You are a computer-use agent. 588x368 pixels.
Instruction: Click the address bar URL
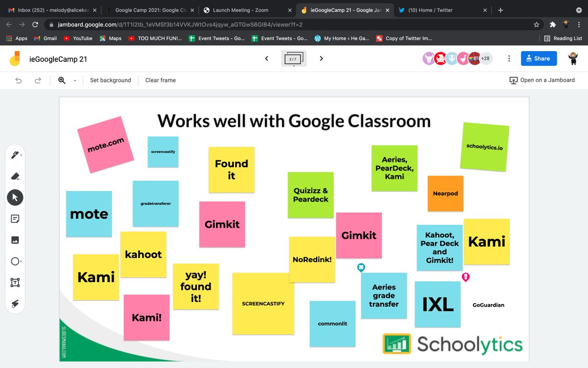point(289,24)
